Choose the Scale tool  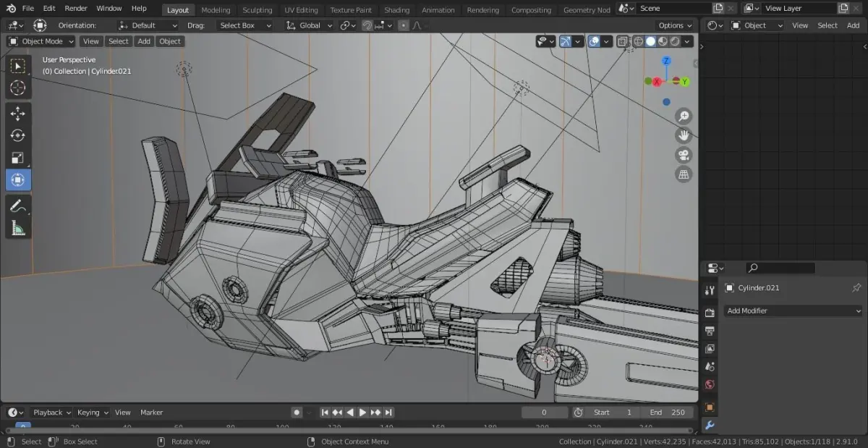18,158
